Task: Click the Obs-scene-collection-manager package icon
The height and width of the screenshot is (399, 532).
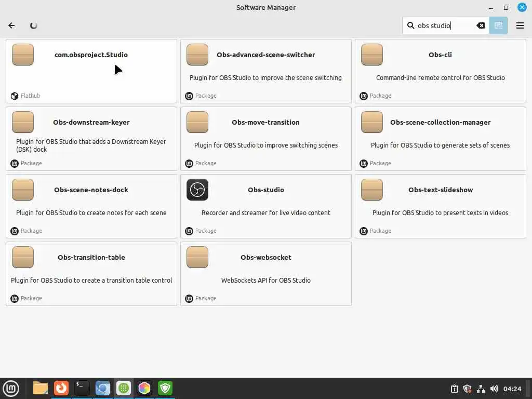Action: click(x=372, y=122)
